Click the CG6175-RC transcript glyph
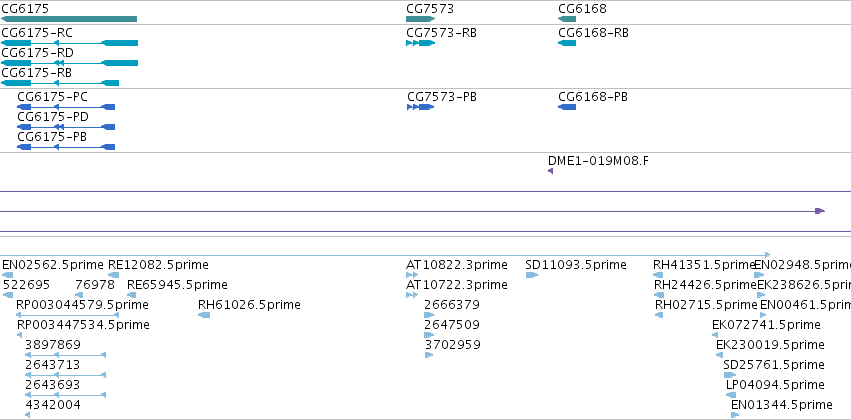The width and height of the screenshot is (851, 420). [x=69, y=43]
